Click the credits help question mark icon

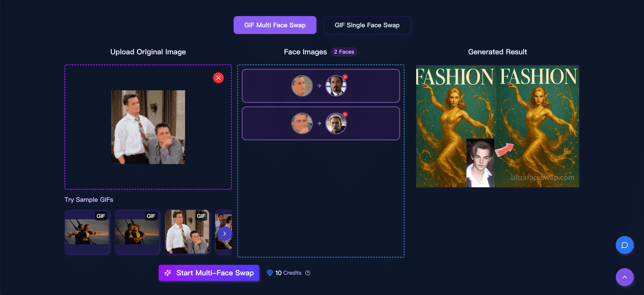[x=308, y=273]
